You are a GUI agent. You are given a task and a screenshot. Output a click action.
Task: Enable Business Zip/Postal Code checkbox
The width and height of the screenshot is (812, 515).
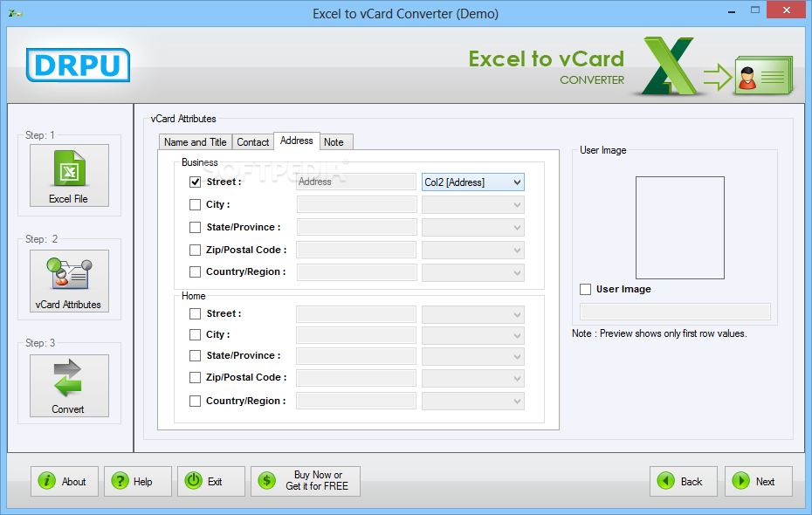[196, 251]
